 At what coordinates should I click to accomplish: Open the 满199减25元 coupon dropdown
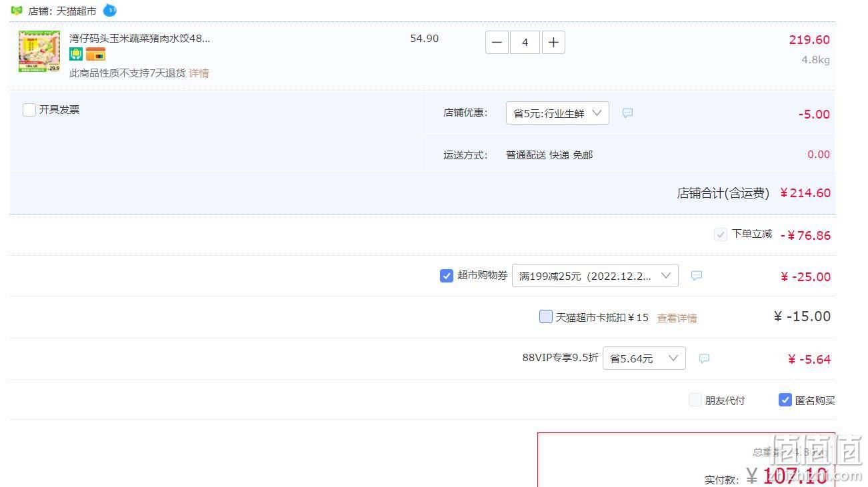595,276
